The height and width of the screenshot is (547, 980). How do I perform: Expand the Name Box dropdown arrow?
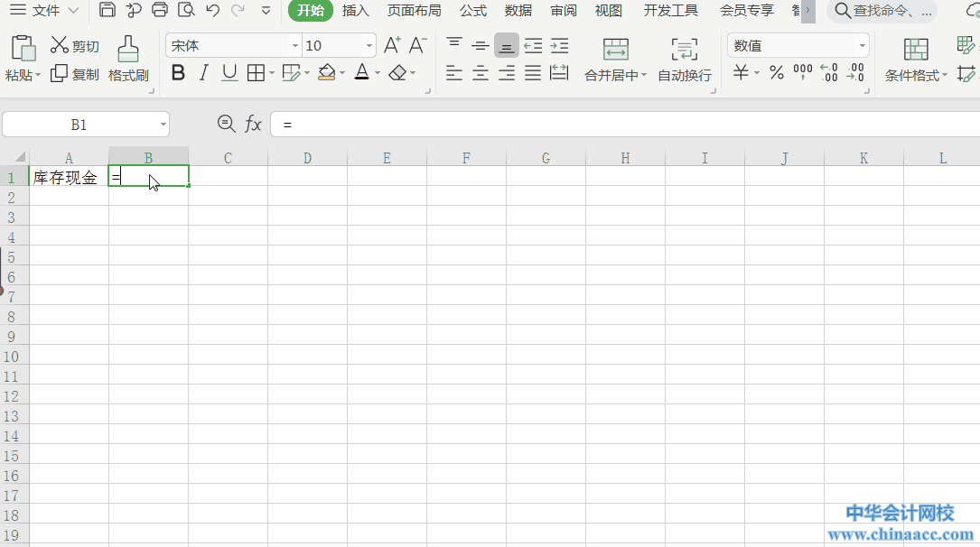click(163, 125)
